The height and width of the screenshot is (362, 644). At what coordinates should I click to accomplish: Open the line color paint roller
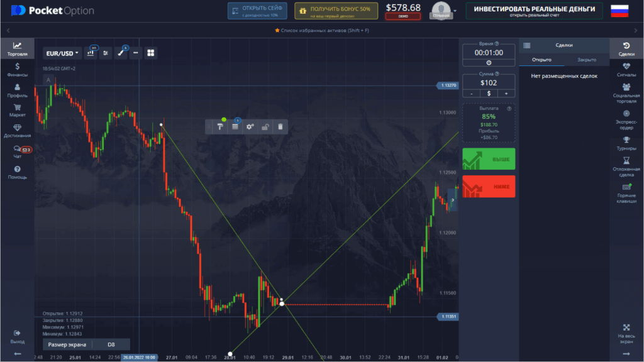(219, 127)
